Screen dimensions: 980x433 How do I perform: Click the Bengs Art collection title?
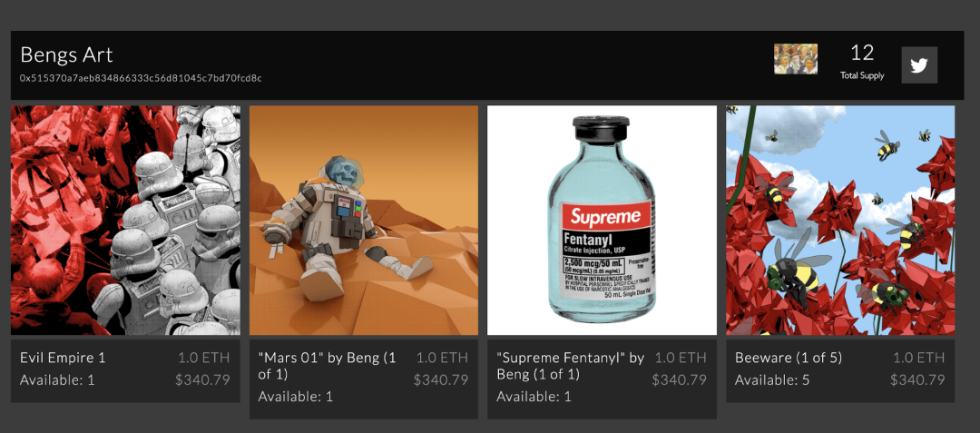click(66, 54)
